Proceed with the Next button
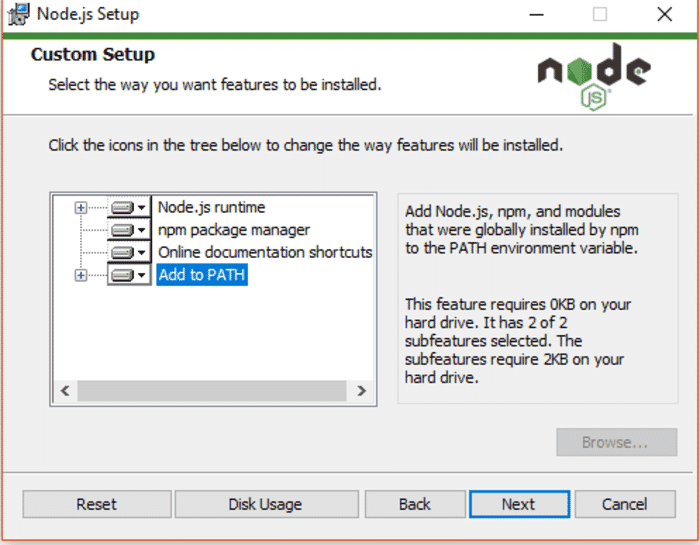Screen dimensions: 700x545 click(x=519, y=504)
